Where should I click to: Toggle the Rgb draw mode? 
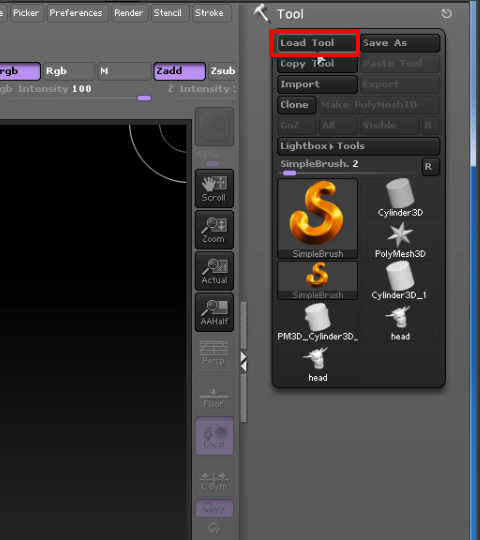point(69,71)
